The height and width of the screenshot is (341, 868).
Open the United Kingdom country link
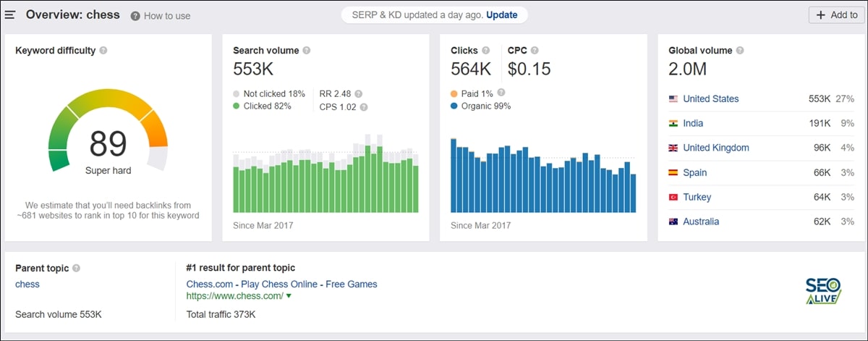(x=715, y=148)
